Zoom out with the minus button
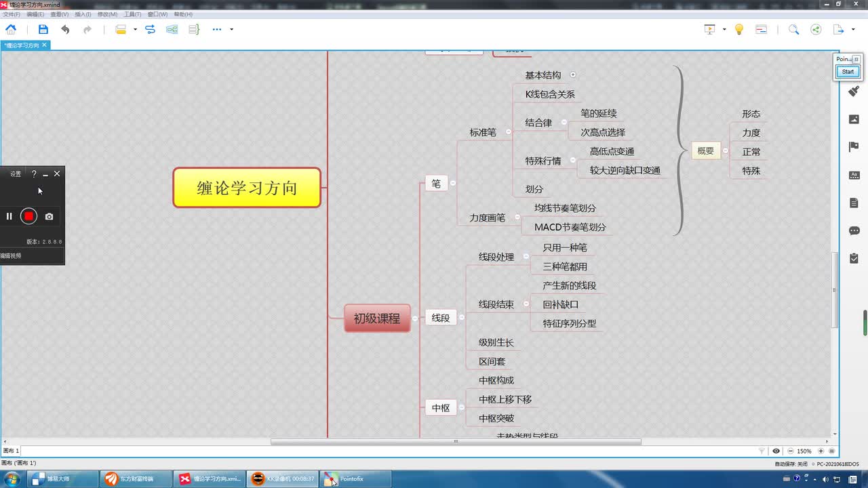 791,451
